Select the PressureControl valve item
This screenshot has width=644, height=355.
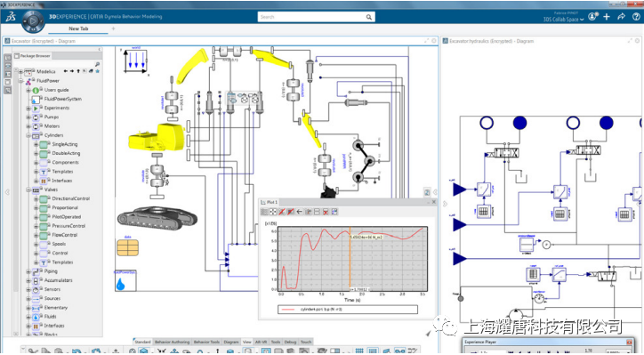[68, 226]
